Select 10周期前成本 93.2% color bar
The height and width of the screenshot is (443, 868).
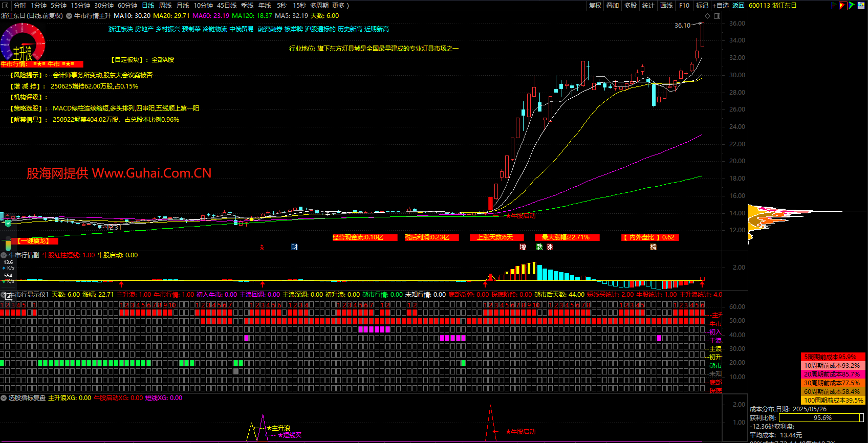[833, 365]
